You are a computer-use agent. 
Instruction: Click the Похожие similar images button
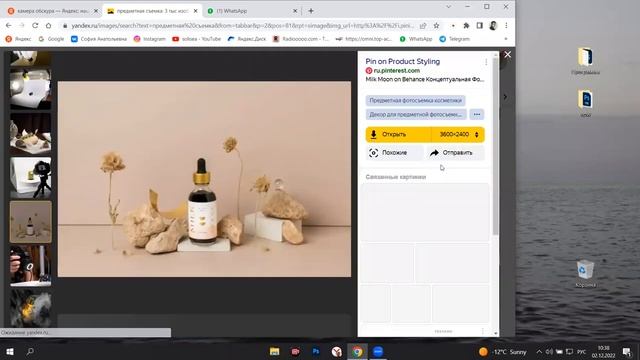(394, 153)
